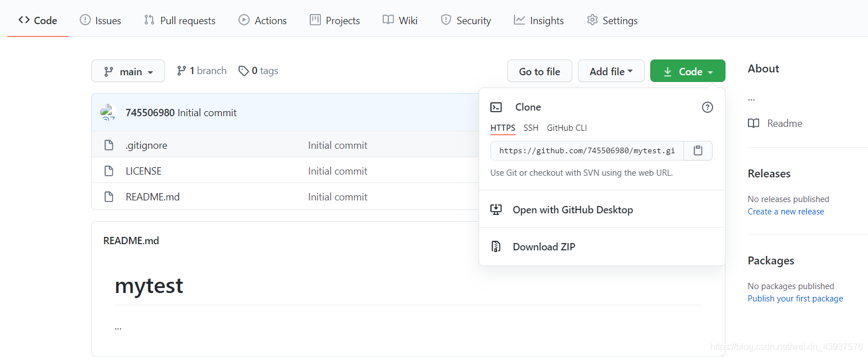Click the book icon next to Readme

click(x=754, y=123)
